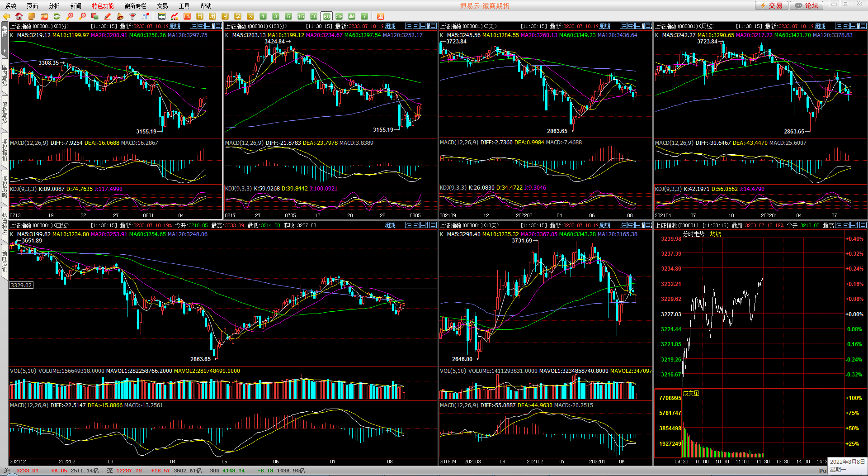The width and height of the screenshot is (868, 476).
Task: Go to the home page icon
Action: [x=19, y=16]
